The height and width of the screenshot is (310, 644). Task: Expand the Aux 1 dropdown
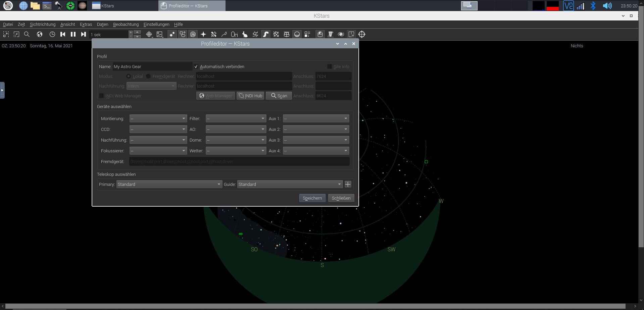tap(316, 118)
